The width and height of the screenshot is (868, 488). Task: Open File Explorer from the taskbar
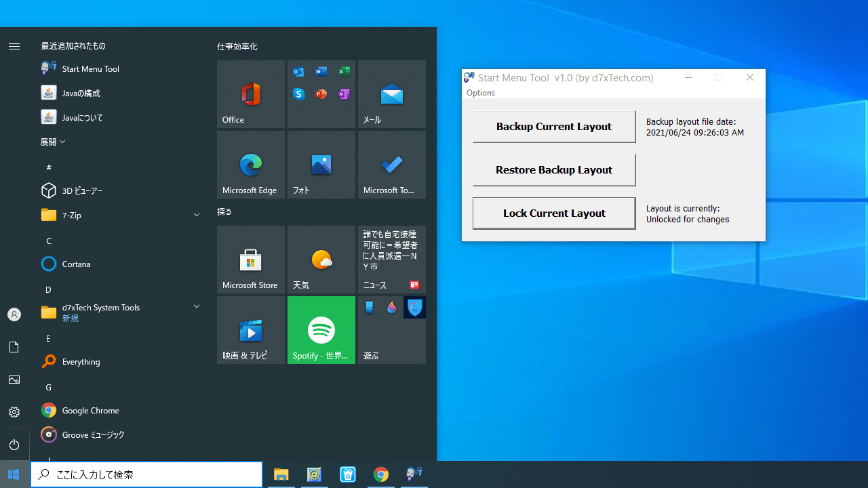281,474
